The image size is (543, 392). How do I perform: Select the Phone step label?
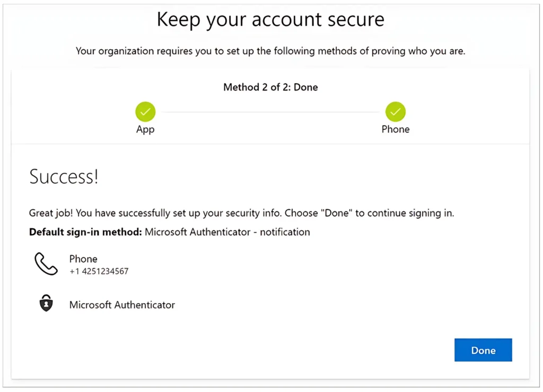pyautogui.click(x=396, y=129)
